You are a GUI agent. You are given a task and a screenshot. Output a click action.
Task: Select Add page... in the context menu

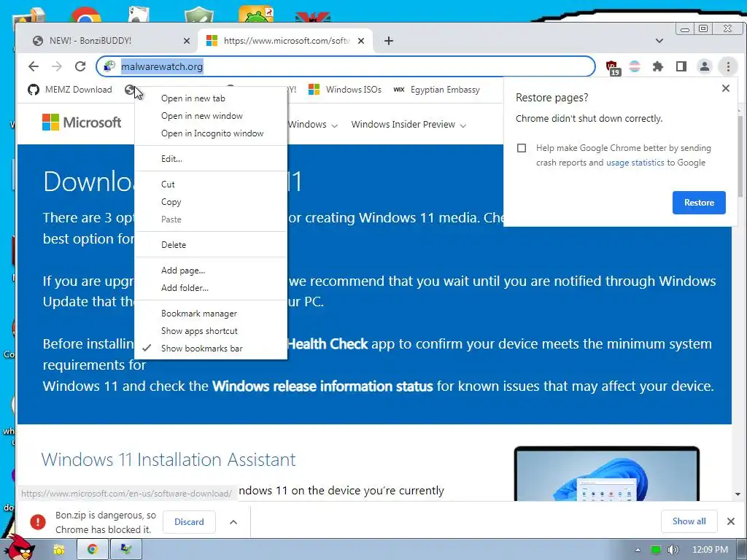click(211, 271)
